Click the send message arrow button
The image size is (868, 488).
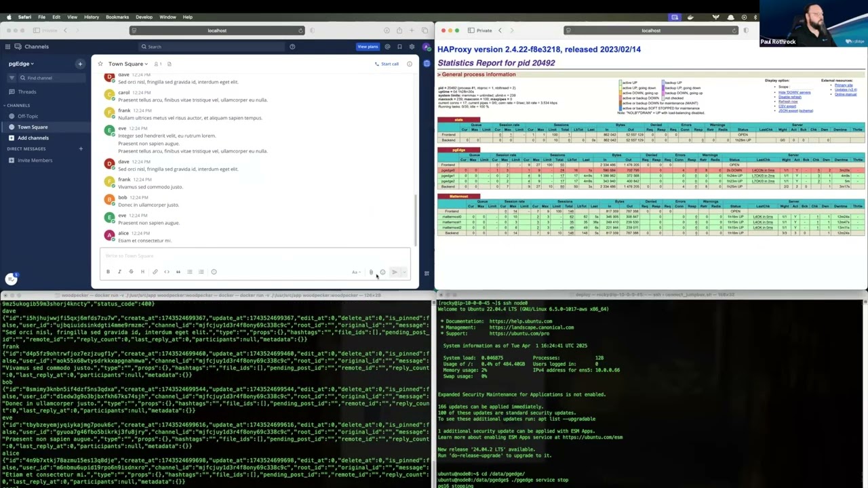click(x=395, y=272)
